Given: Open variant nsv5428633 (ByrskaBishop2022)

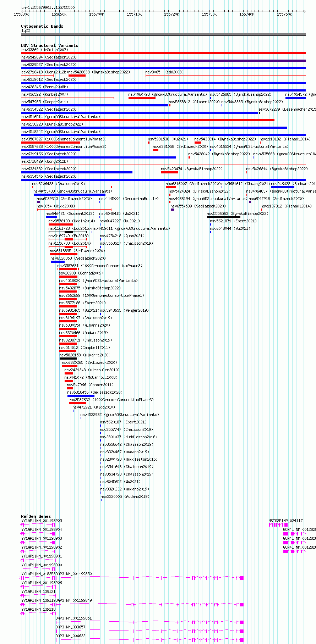Looking at the screenshot, I should click(x=99, y=72).
